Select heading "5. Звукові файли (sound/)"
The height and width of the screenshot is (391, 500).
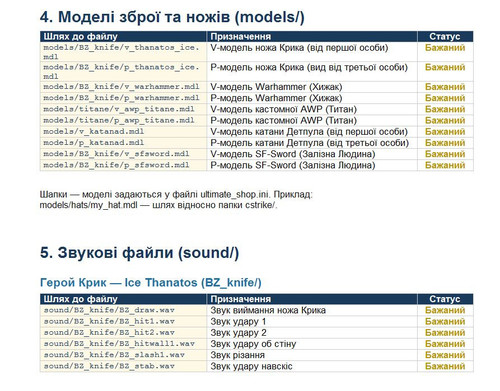[x=139, y=253]
